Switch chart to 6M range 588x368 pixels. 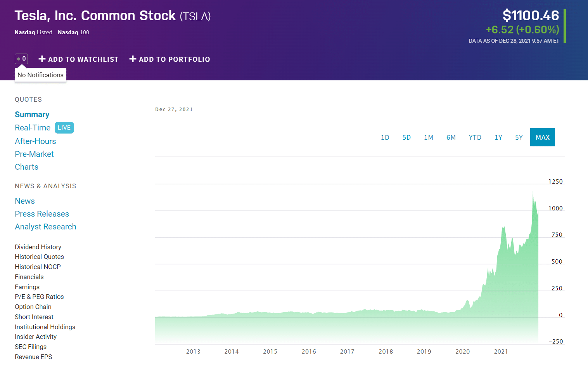(x=451, y=137)
